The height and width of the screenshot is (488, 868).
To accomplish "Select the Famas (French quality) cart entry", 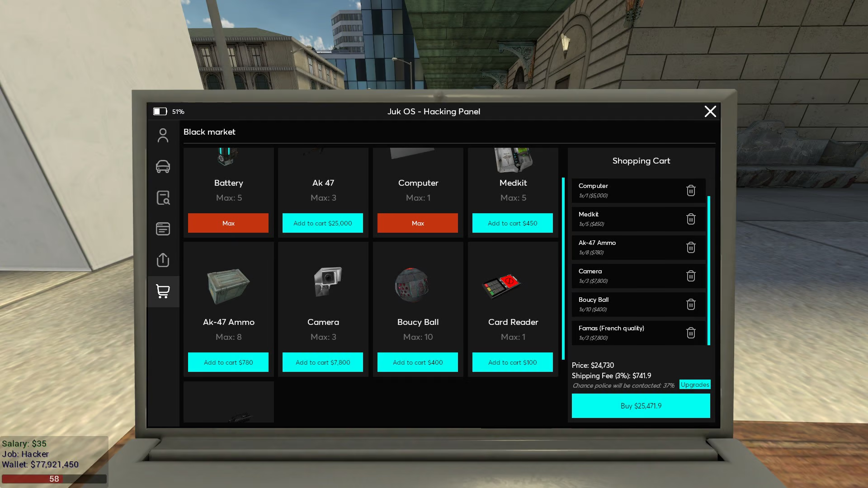I will coord(638,333).
